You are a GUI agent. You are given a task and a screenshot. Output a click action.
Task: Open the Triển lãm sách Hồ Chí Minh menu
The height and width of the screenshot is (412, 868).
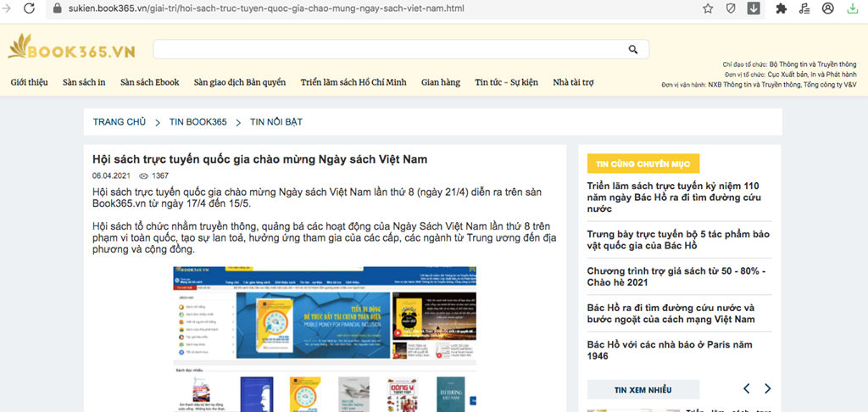(353, 82)
